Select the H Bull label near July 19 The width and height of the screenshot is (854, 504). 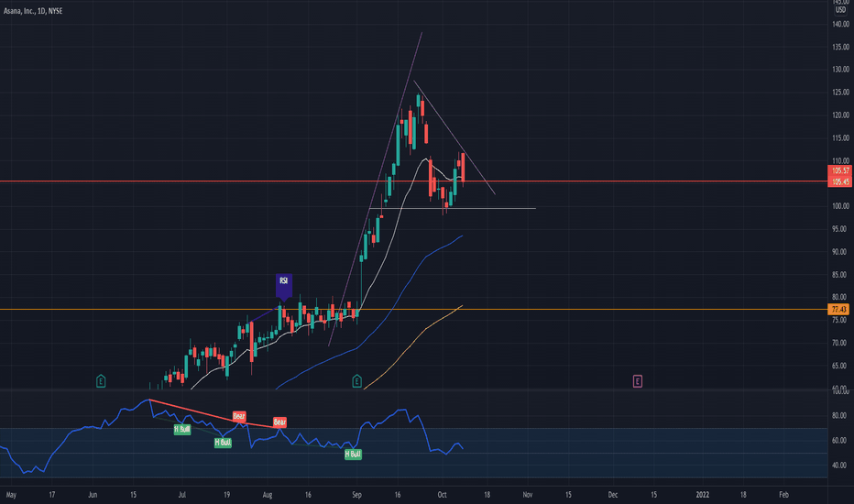point(223,443)
